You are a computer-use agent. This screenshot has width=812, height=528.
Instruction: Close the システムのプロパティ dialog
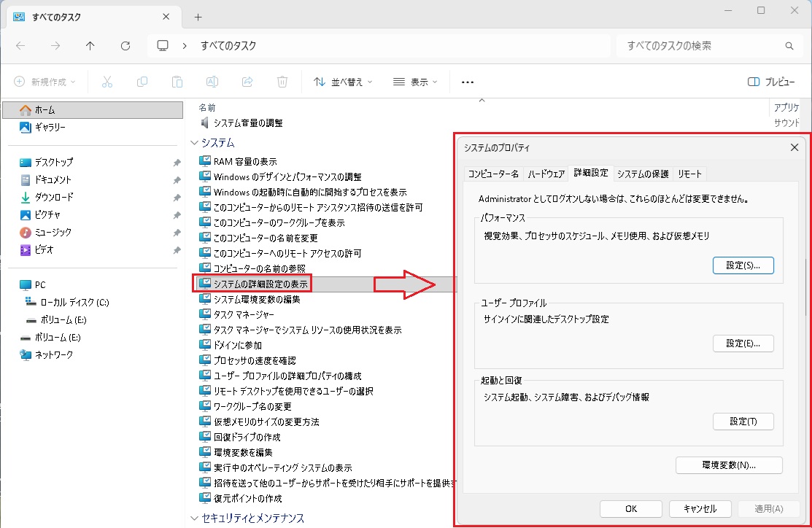(794, 147)
